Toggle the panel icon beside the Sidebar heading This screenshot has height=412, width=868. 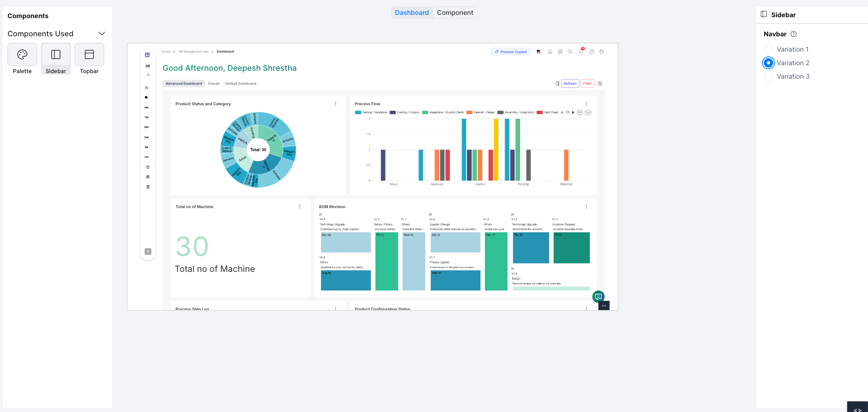[x=764, y=14]
